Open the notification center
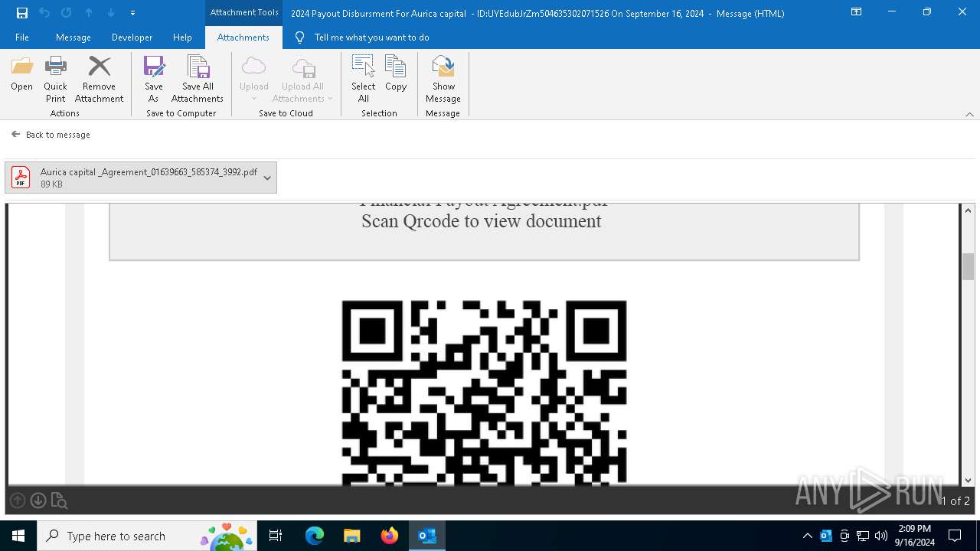 click(x=955, y=536)
